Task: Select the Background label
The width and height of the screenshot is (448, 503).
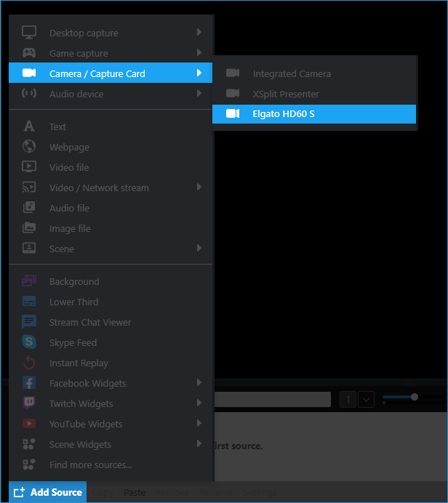Action: point(74,281)
